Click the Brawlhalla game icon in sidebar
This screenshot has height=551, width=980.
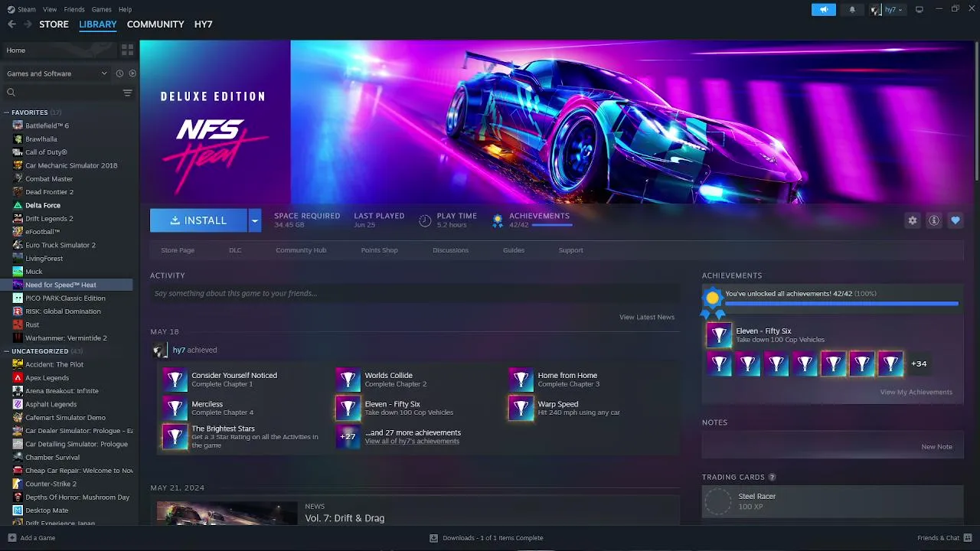[18, 139]
